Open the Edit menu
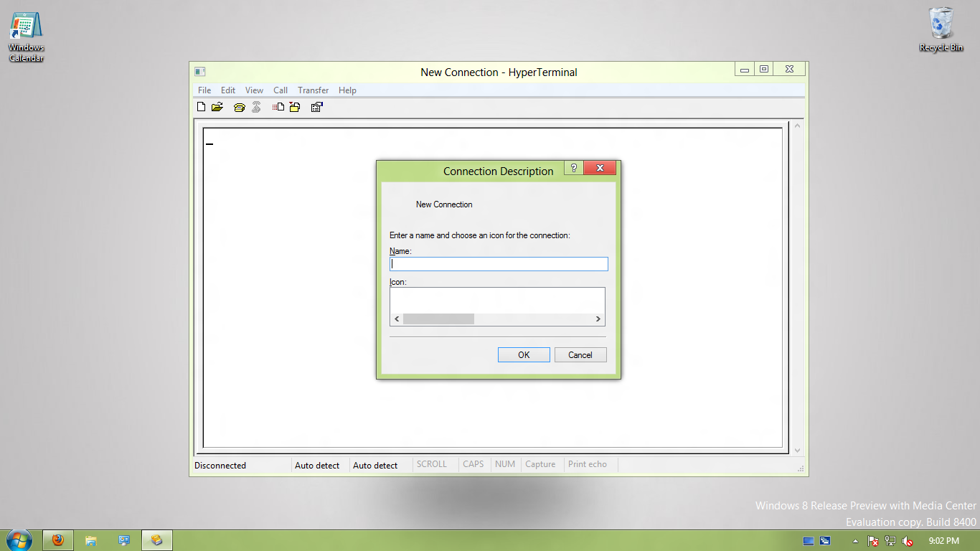The height and width of the screenshot is (551, 980). (x=228, y=90)
